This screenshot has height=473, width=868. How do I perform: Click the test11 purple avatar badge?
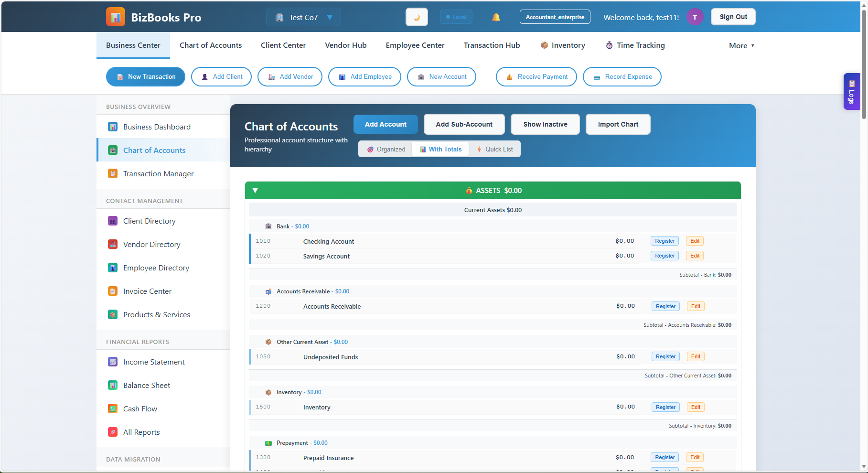(x=695, y=17)
